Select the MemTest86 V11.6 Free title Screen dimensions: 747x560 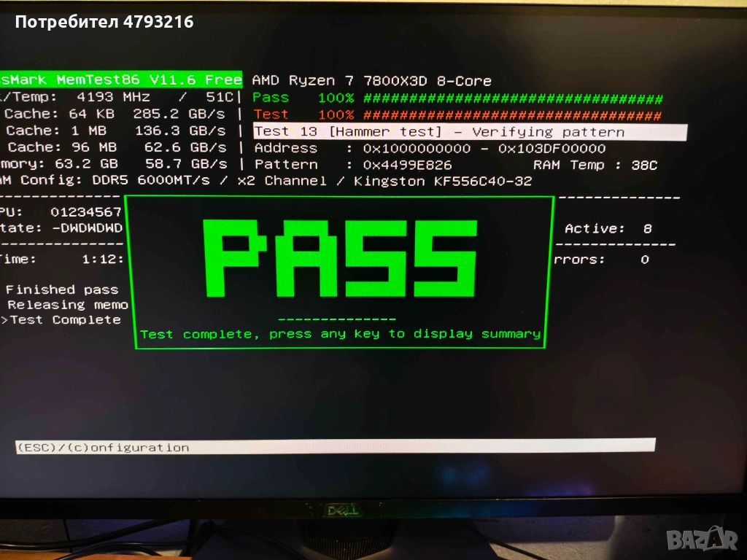pos(121,79)
